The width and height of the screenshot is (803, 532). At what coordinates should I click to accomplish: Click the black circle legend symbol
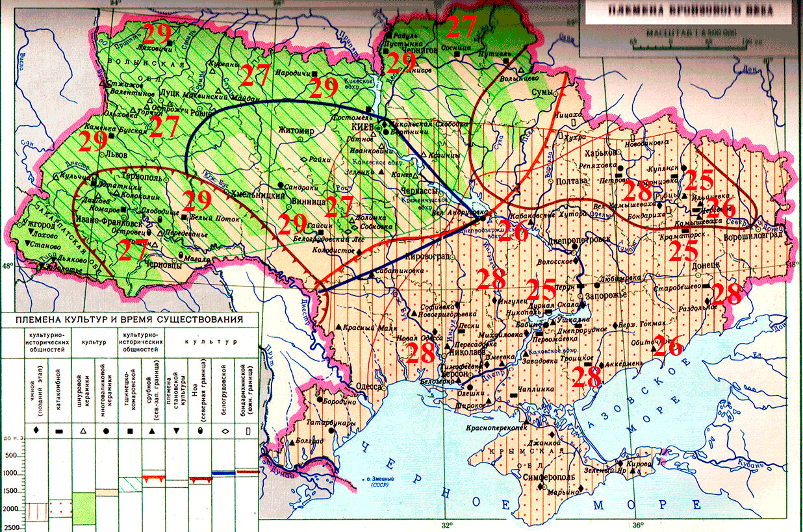[x=107, y=430]
